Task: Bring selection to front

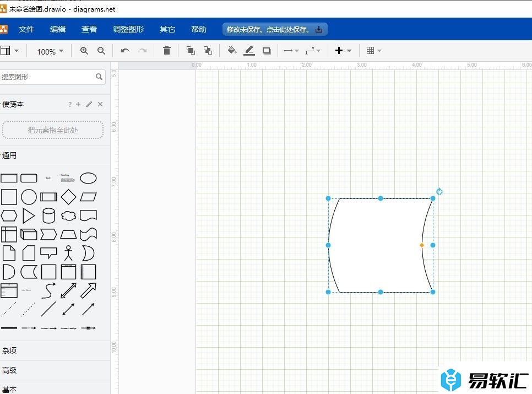Action: [x=191, y=51]
